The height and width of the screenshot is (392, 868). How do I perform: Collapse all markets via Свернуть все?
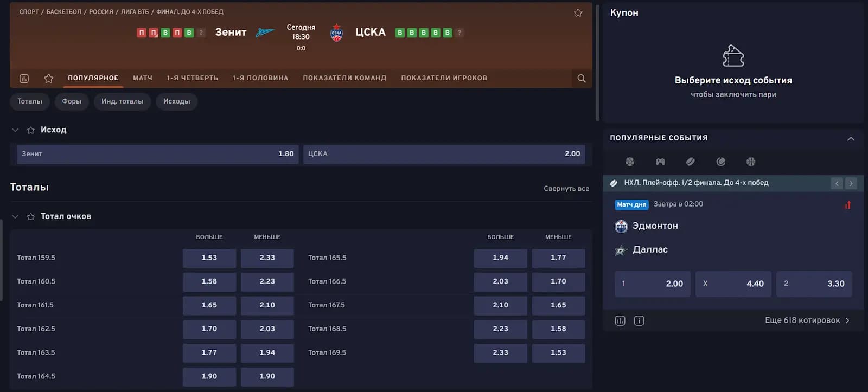click(566, 188)
